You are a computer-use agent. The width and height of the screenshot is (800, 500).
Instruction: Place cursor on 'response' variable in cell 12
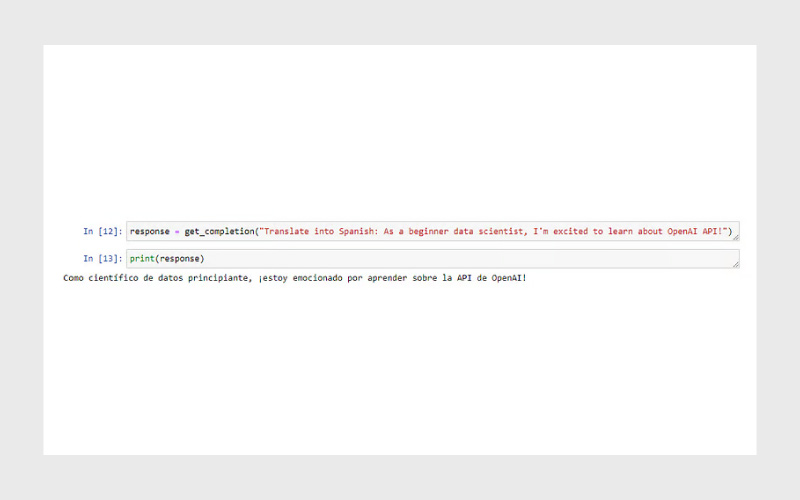149,232
